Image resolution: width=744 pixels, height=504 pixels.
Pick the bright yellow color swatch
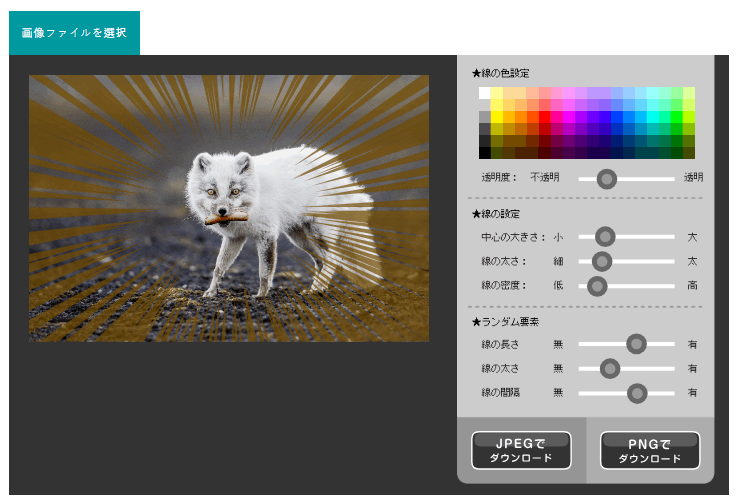(497, 117)
